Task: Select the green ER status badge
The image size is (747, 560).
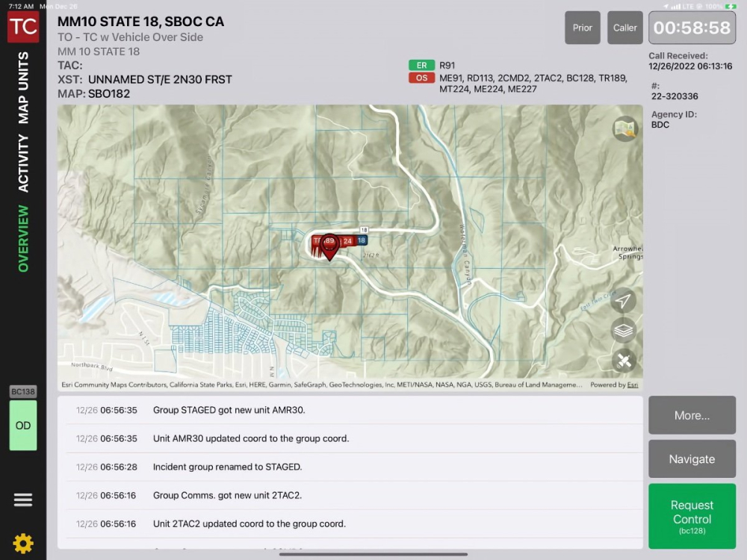Action: point(421,66)
